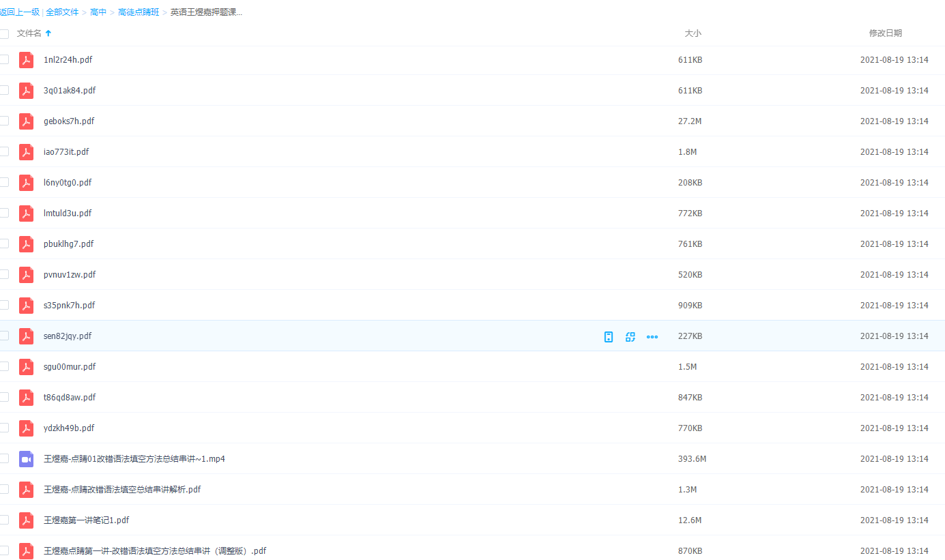
Task: Sort files by the 修改日期 column header
Action: (885, 33)
